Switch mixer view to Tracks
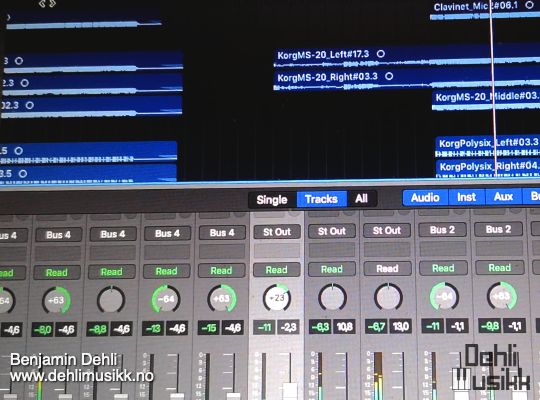Viewport: 540px width, 400px height. [321, 199]
